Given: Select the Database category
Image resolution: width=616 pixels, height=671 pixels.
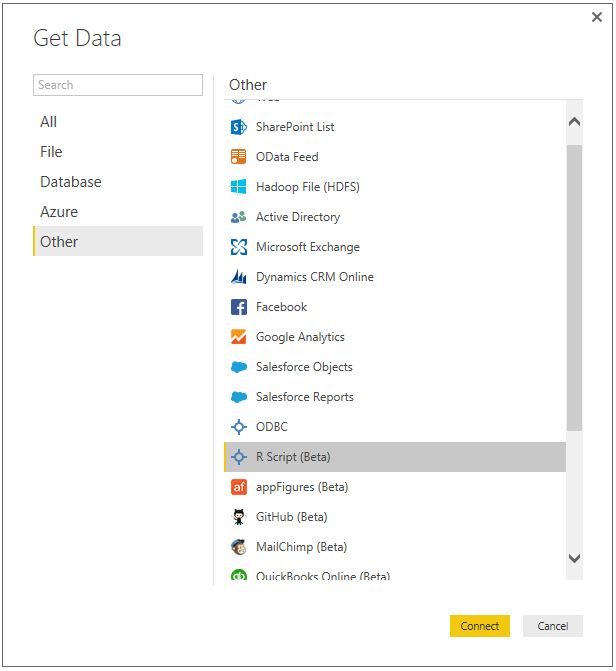Looking at the screenshot, I should tap(118, 182).
